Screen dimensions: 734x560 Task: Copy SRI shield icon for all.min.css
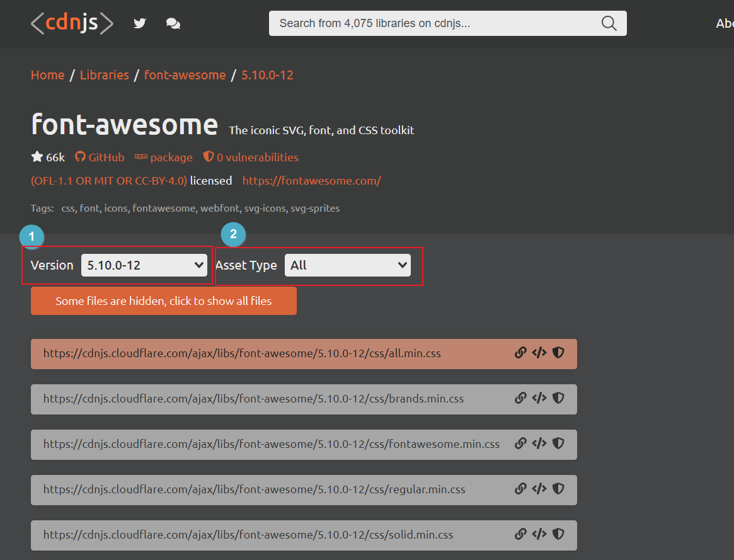(x=558, y=353)
